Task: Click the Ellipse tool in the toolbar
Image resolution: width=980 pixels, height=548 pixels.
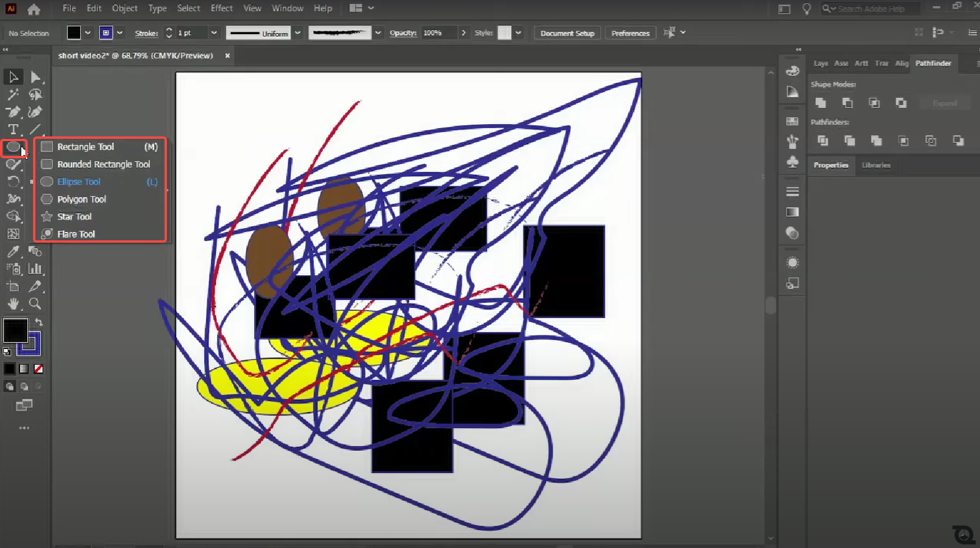Action: pos(13,147)
